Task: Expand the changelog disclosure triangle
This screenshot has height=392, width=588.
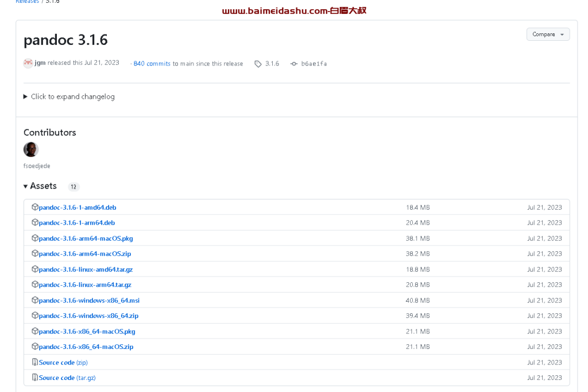Action: pos(25,97)
